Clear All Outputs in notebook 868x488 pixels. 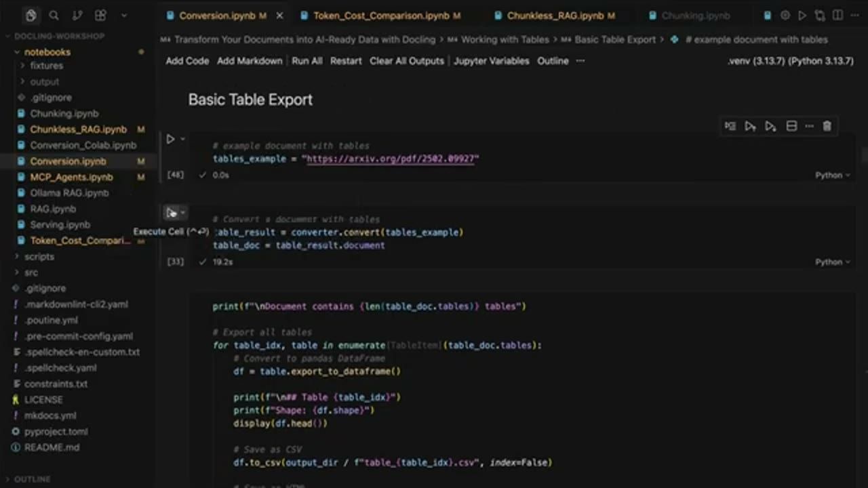coord(407,60)
